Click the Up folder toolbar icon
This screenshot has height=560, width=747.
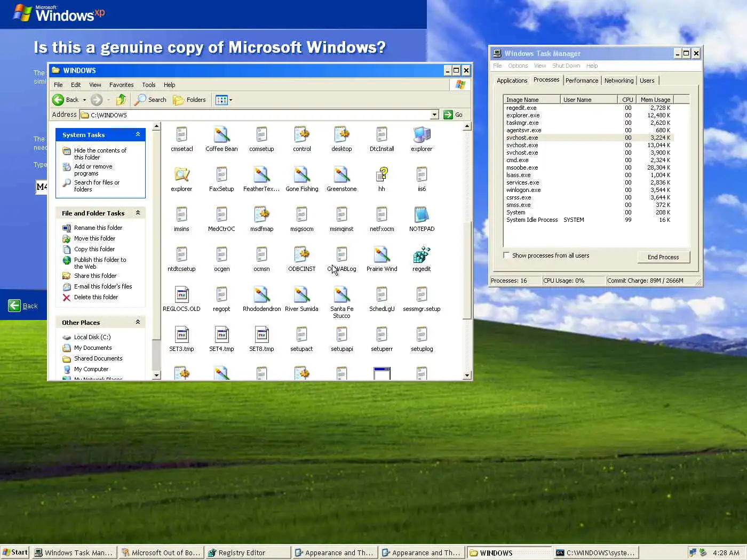(x=121, y=100)
